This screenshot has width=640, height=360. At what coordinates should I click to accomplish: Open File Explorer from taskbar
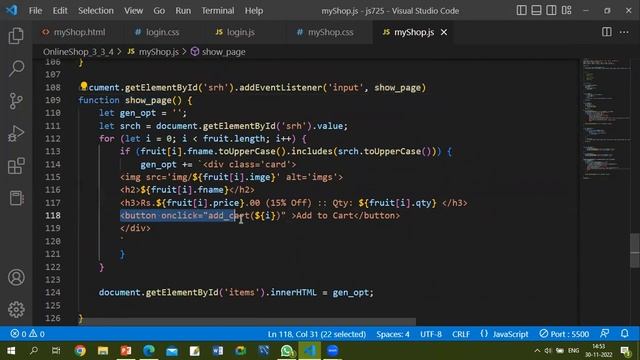[x=103, y=351]
